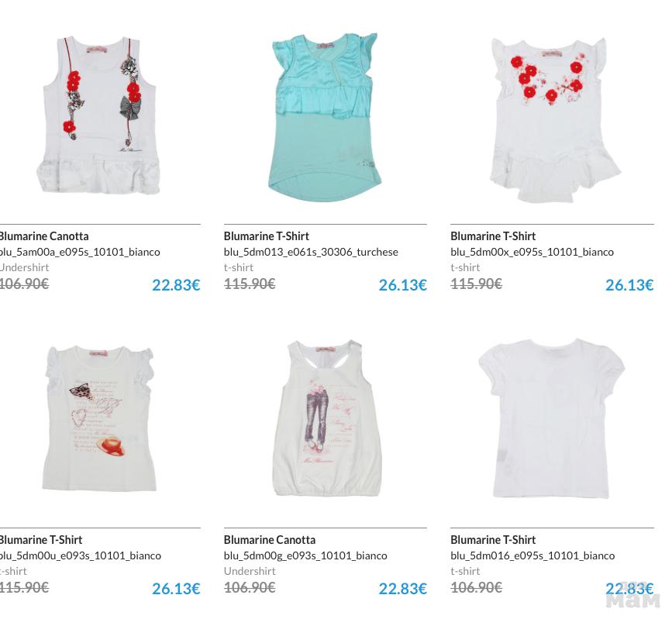672x619 pixels.
Task: Open the tank top with jeans print image
Action: 326,418
